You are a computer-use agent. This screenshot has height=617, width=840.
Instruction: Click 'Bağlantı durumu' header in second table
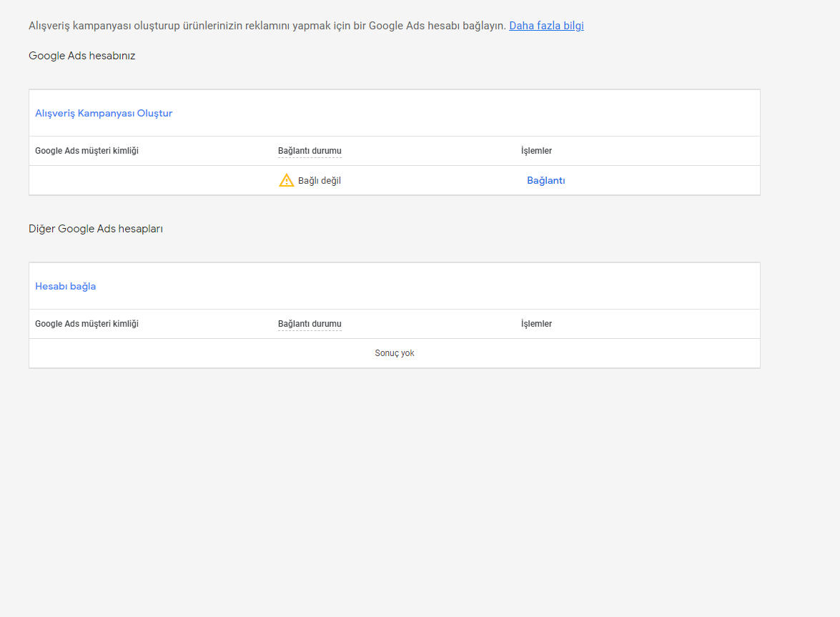click(x=310, y=323)
